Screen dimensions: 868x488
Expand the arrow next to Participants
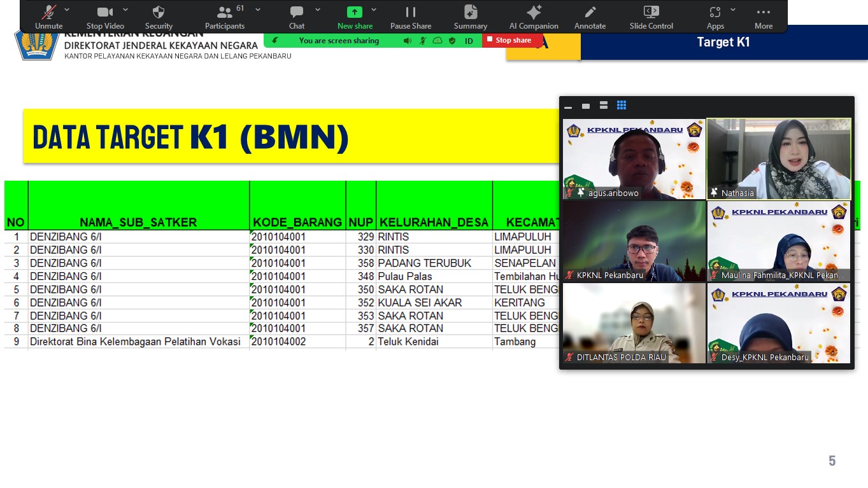pyautogui.click(x=258, y=10)
